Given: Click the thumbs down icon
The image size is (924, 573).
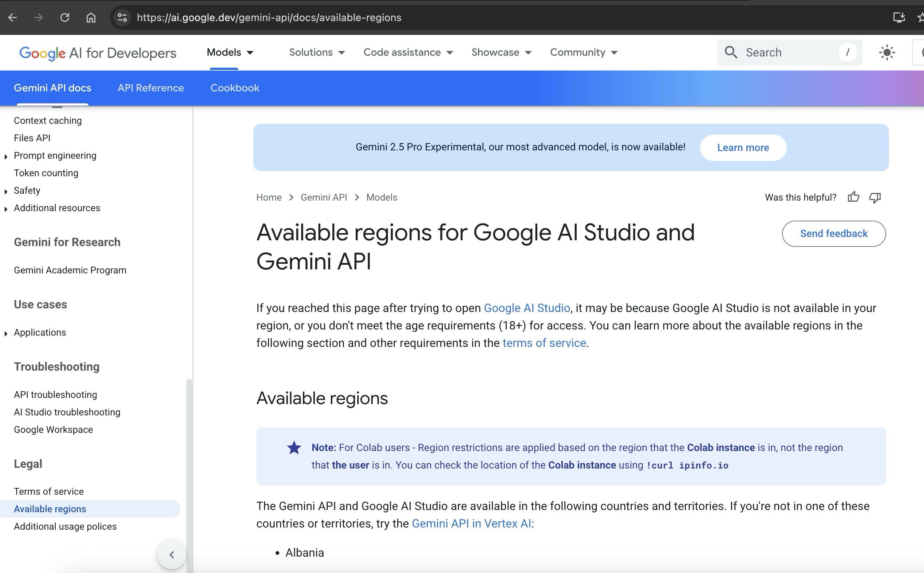Looking at the screenshot, I should click(875, 197).
